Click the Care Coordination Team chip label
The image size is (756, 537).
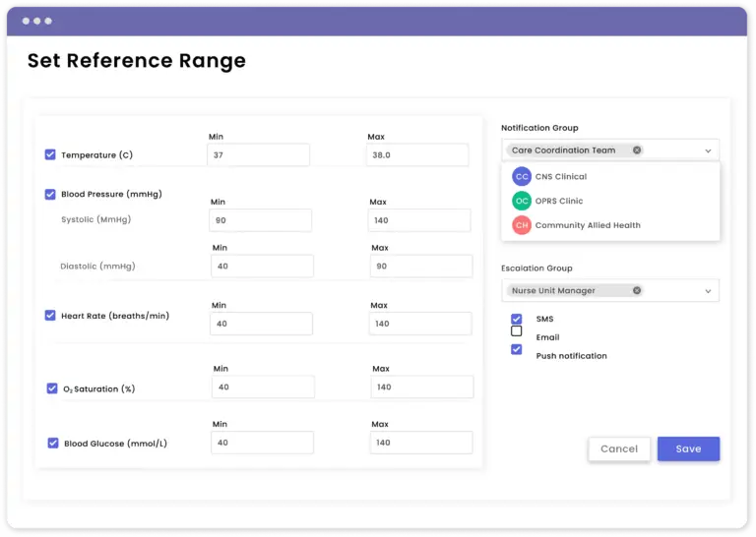point(563,150)
